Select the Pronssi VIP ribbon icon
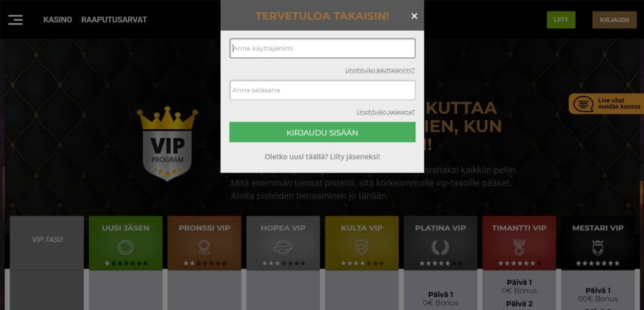The width and height of the screenshot is (644, 310). point(204,248)
